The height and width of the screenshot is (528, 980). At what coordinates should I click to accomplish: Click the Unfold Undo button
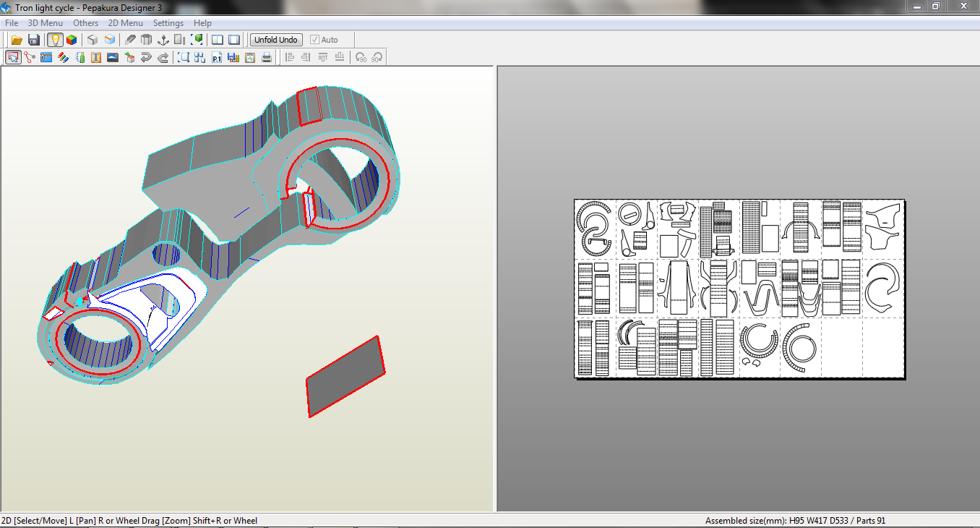(276, 40)
